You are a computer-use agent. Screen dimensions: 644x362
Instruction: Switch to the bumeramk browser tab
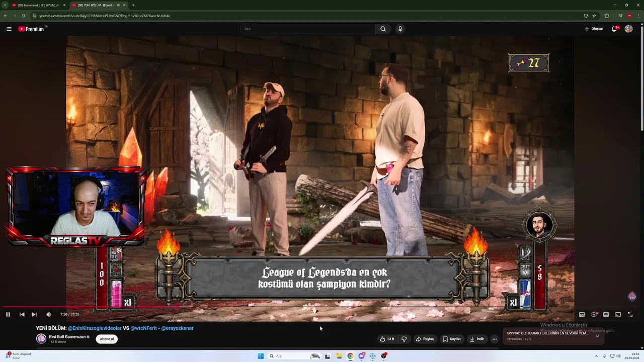[39, 5]
